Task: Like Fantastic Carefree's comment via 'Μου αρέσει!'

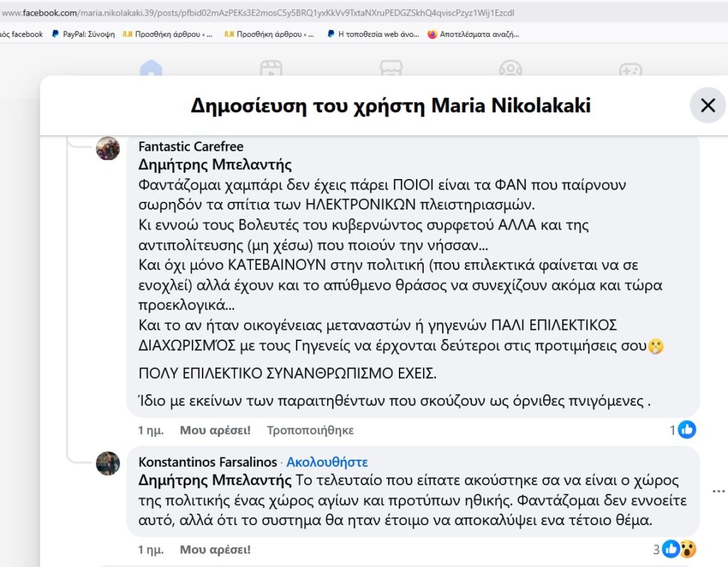Action: [x=215, y=430]
